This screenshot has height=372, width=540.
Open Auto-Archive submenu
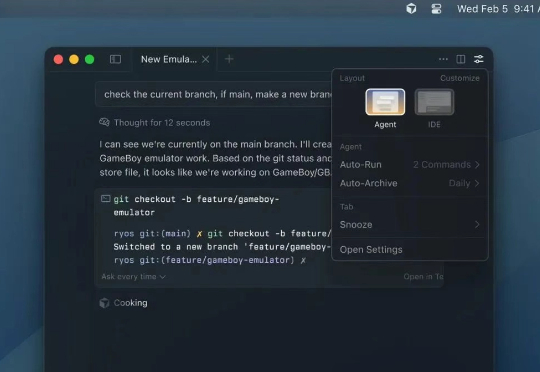[x=409, y=183]
